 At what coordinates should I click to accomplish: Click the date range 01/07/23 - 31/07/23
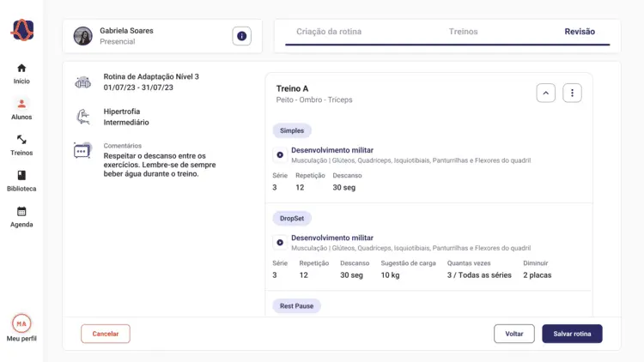pos(138,87)
